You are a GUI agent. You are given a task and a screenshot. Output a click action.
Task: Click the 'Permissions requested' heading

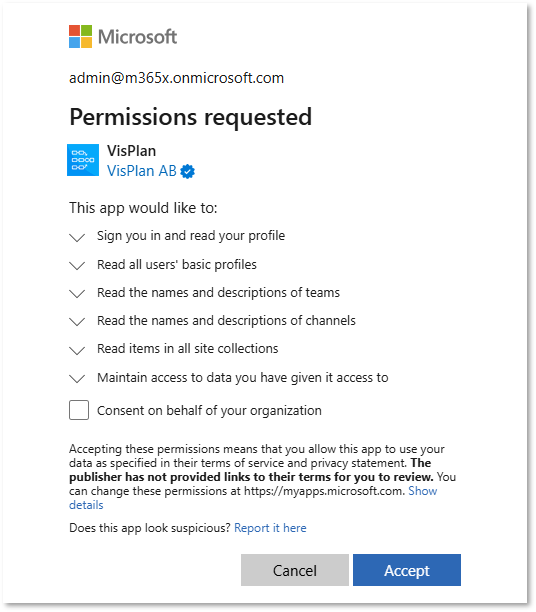pos(191,117)
